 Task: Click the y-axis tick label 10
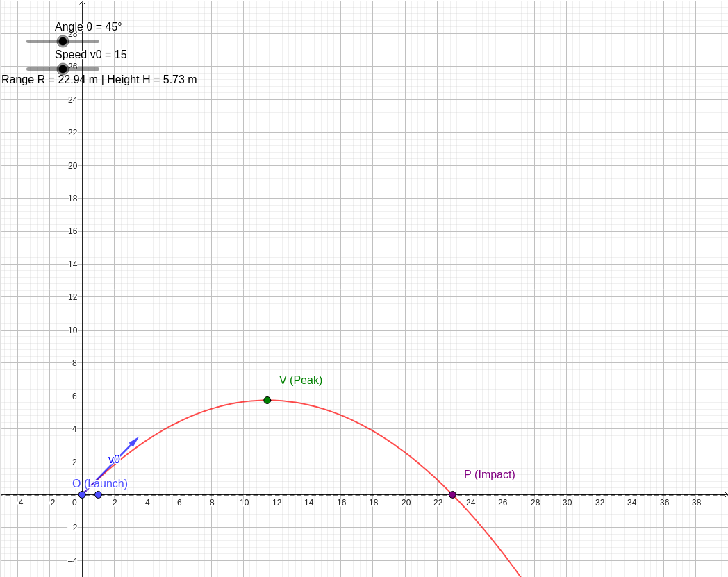tap(72, 331)
